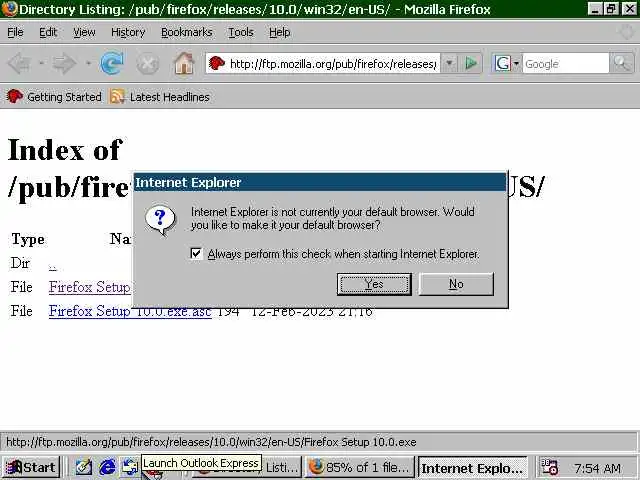Screen dimensions: 640x480
Task: Click the Internet Explorer dialog title bar
Action: (320, 182)
